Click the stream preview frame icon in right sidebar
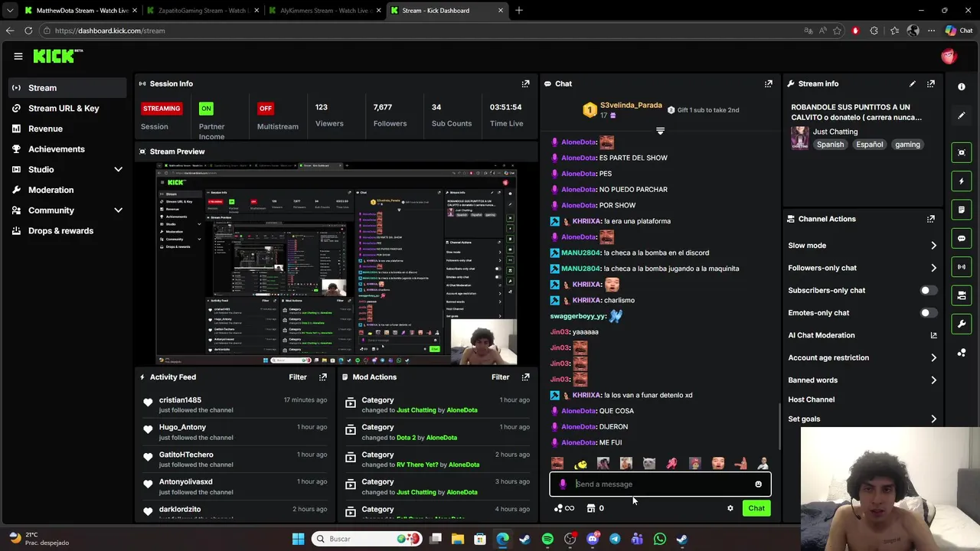This screenshot has height=551, width=980. tap(962, 152)
